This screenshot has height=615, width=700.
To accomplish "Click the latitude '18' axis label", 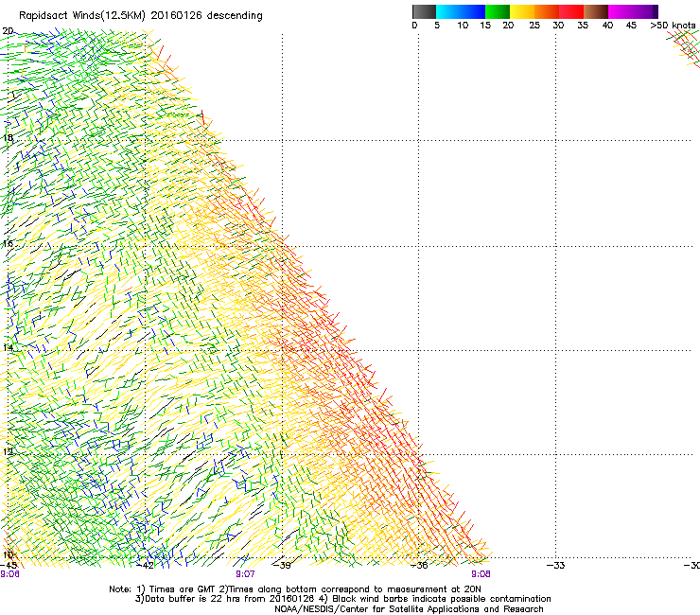I will point(8,137).
